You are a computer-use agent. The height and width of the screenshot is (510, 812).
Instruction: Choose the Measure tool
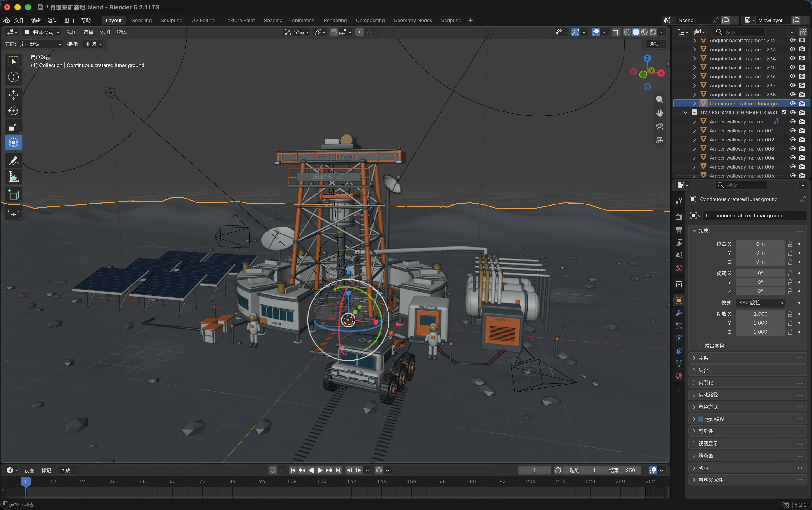[x=14, y=177]
